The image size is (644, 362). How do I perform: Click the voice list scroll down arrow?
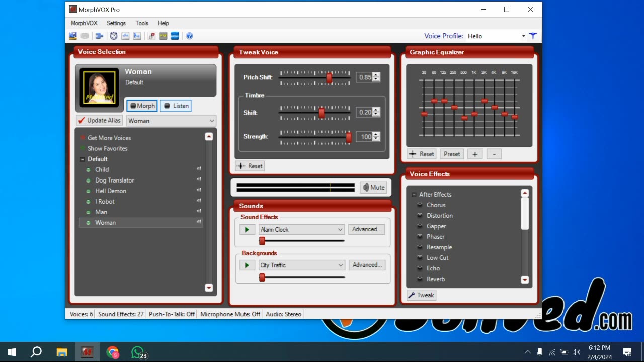[x=209, y=288]
